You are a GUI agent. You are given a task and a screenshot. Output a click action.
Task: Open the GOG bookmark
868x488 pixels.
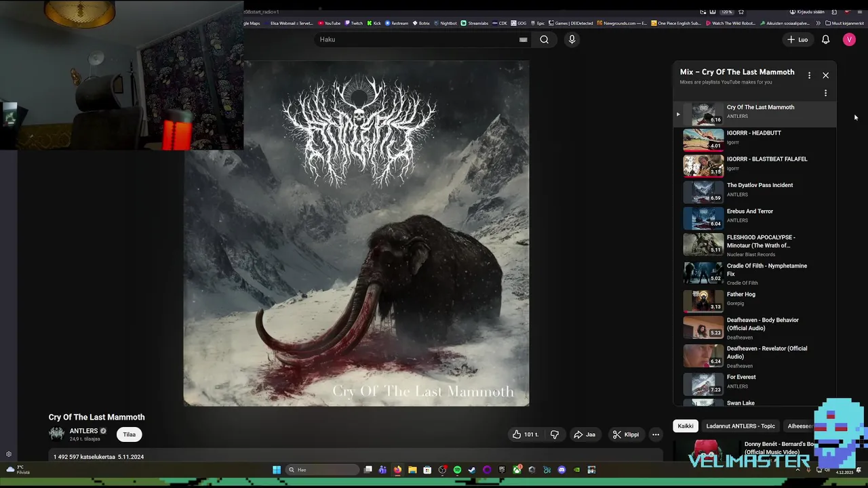[x=519, y=23]
